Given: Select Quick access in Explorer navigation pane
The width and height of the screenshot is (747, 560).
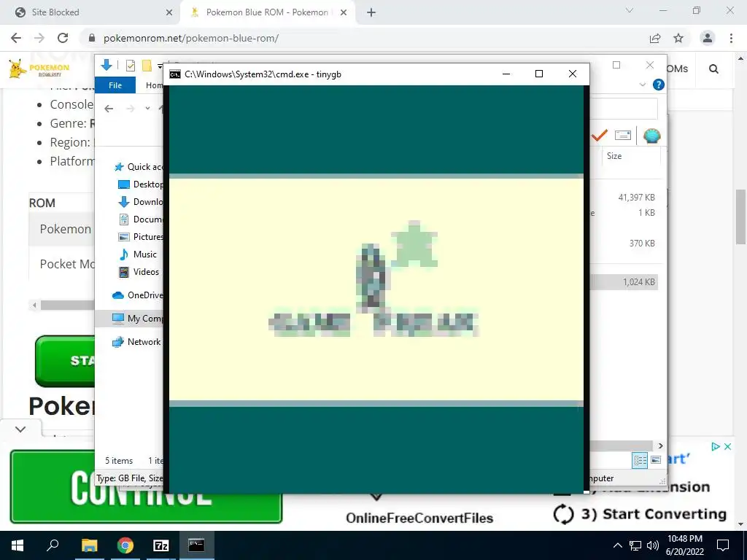Looking at the screenshot, I should click(x=139, y=167).
